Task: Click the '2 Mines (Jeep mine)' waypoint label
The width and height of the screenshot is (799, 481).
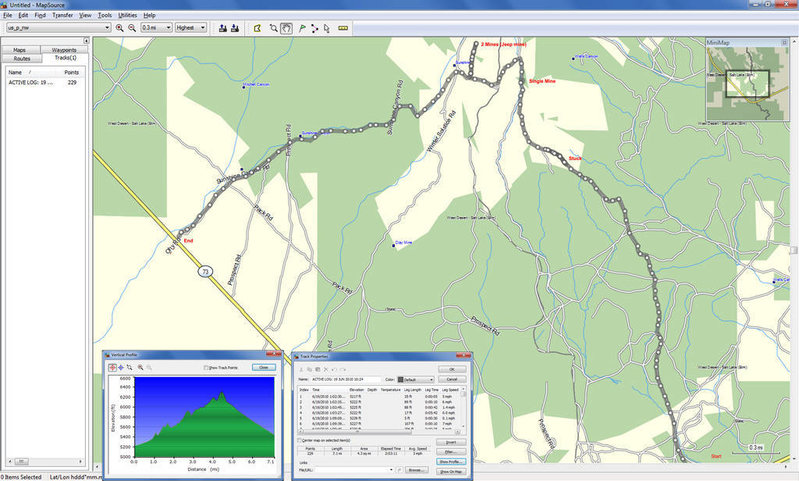Action: (x=503, y=44)
